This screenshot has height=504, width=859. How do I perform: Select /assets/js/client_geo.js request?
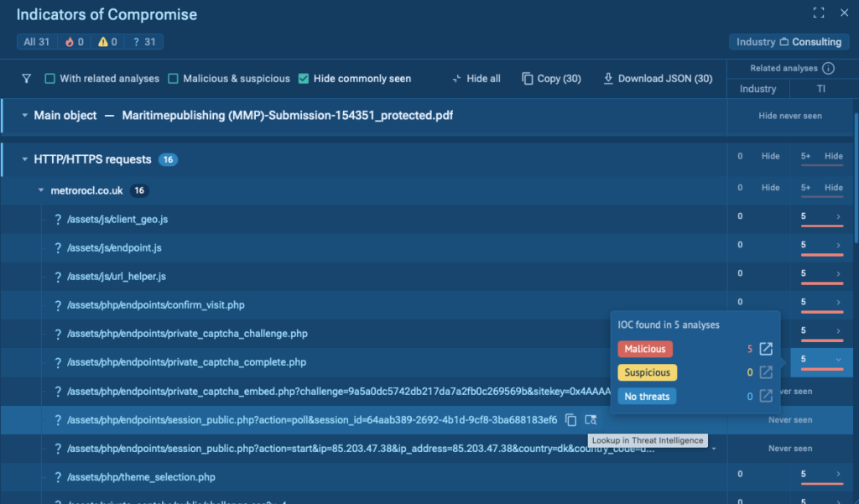(x=117, y=219)
